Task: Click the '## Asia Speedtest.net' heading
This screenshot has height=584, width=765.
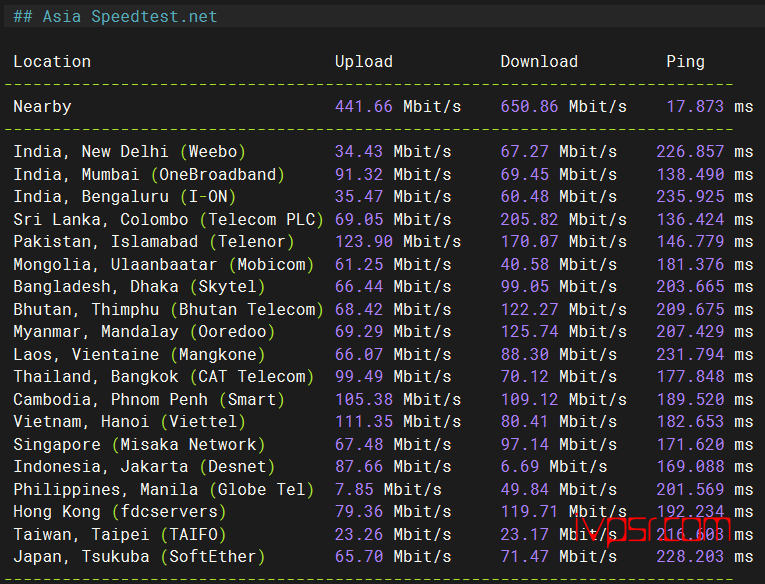Action: [115, 17]
